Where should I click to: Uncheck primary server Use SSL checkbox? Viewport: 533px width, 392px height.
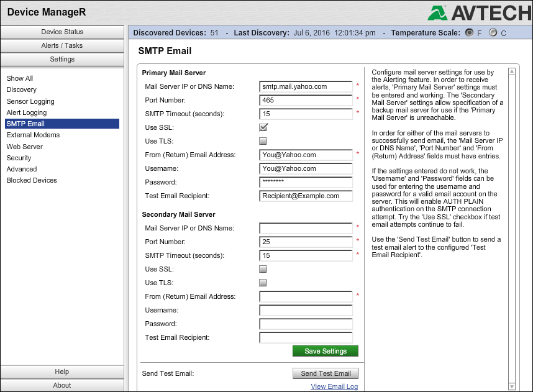tap(263, 127)
